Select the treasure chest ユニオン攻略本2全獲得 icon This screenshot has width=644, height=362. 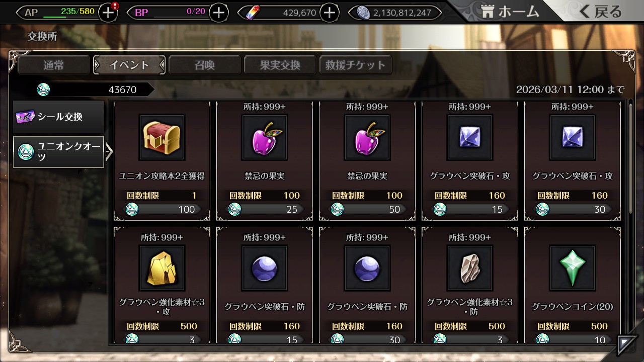coord(162,137)
